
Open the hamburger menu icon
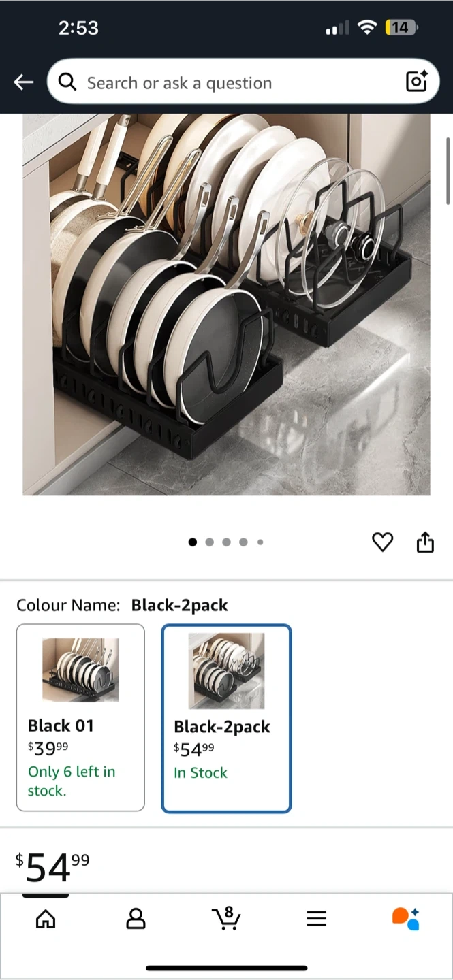pyautogui.click(x=317, y=919)
